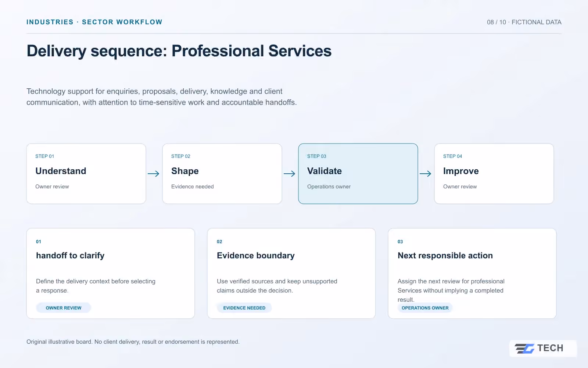The width and height of the screenshot is (588, 368).
Task: Open the 'Evidence boundary' card heading
Action: click(256, 256)
